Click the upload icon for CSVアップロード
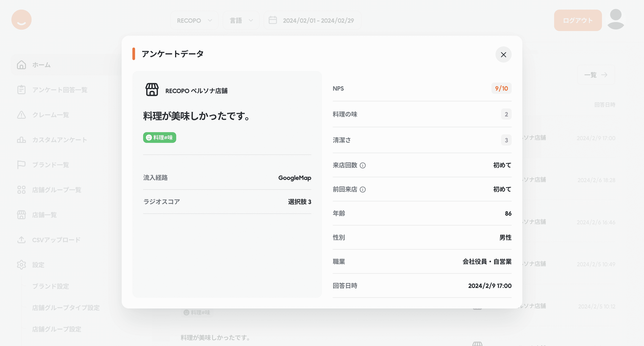The width and height of the screenshot is (644, 346). pyautogui.click(x=21, y=240)
